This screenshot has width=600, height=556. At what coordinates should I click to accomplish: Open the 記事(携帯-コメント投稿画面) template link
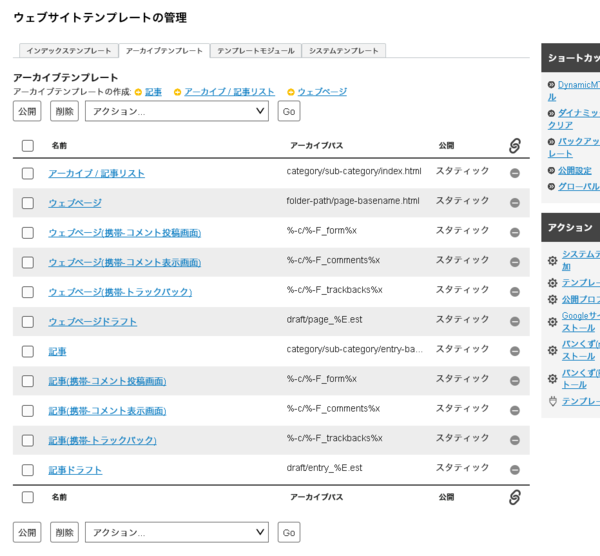click(107, 381)
